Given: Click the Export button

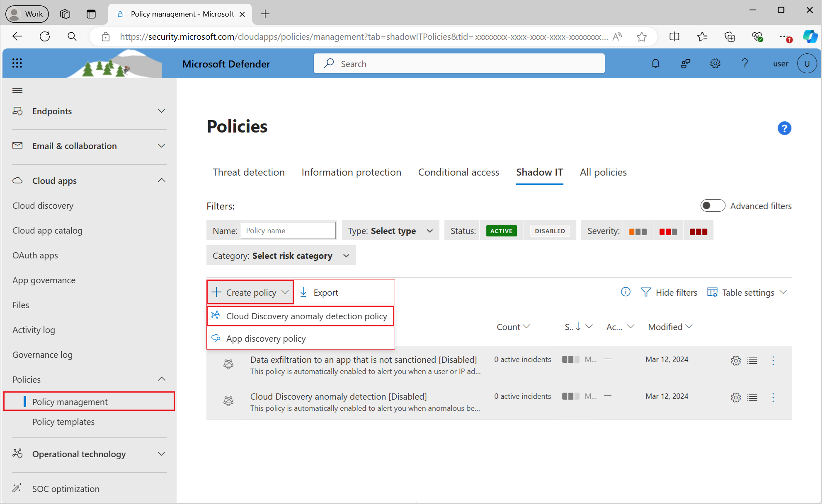Looking at the screenshot, I should coord(320,292).
